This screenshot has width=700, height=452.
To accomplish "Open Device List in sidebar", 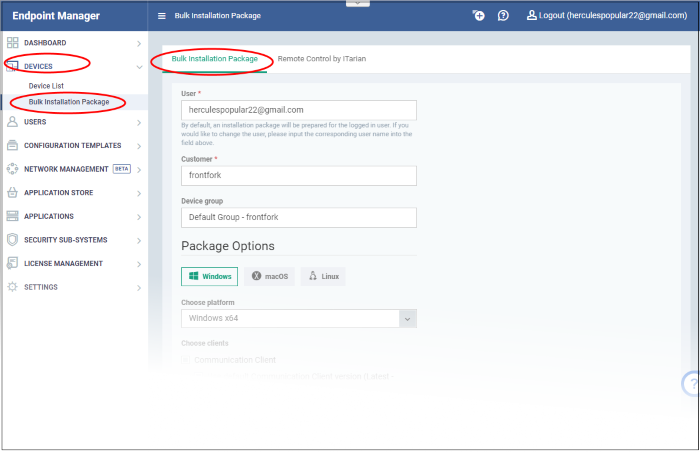I will point(46,86).
